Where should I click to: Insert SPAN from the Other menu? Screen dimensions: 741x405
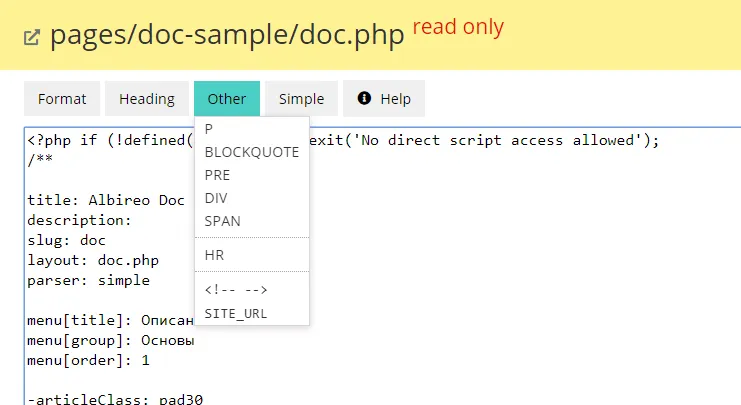[222, 221]
